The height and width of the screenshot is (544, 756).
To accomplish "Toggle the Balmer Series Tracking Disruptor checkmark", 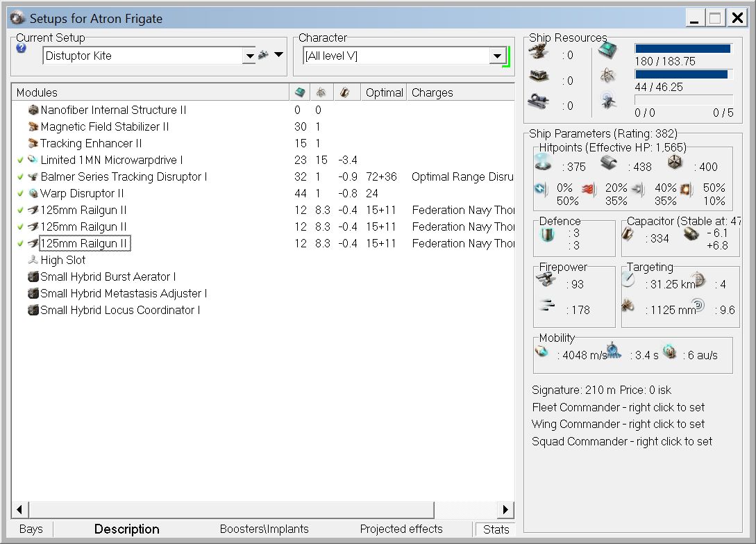I will [20, 176].
